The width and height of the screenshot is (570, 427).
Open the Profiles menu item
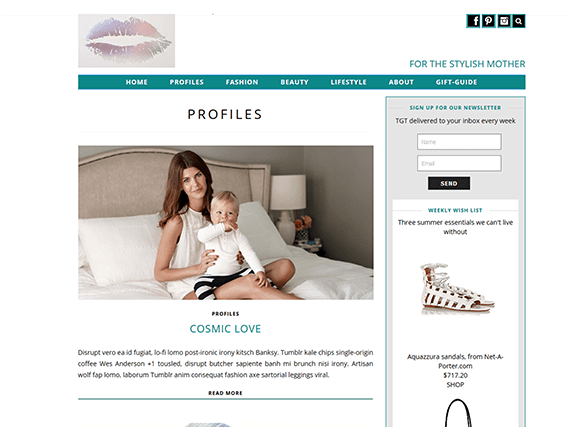[x=186, y=82]
